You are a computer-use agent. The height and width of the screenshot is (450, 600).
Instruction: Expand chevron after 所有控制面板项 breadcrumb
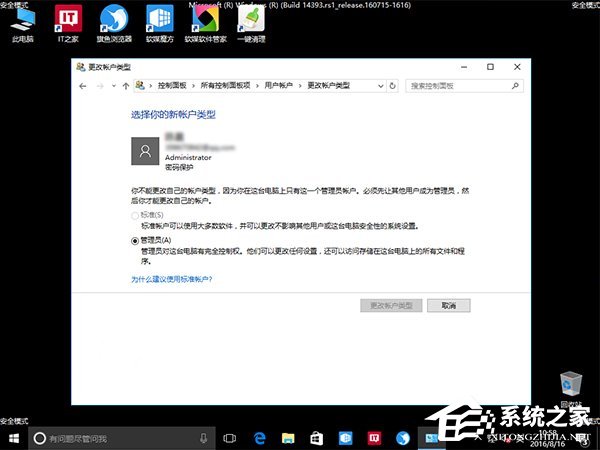tap(258, 86)
